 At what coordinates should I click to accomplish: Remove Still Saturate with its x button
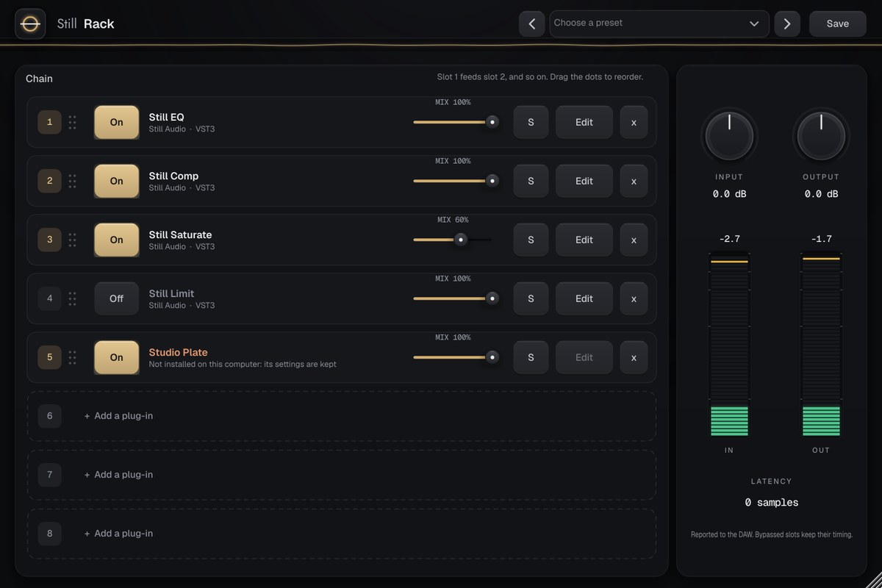634,240
